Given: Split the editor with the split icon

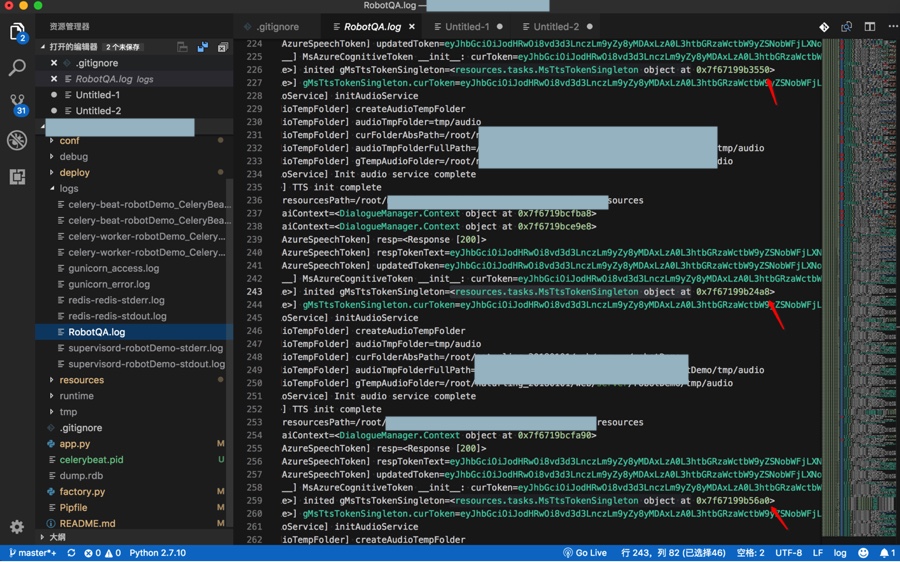Looking at the screenshot, I should click(870, 27).
